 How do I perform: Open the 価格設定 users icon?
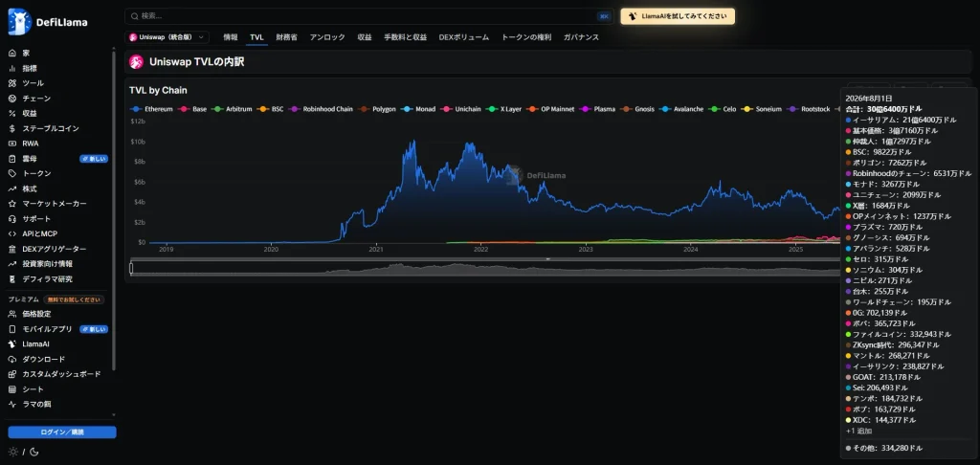[x=11, y=314]
